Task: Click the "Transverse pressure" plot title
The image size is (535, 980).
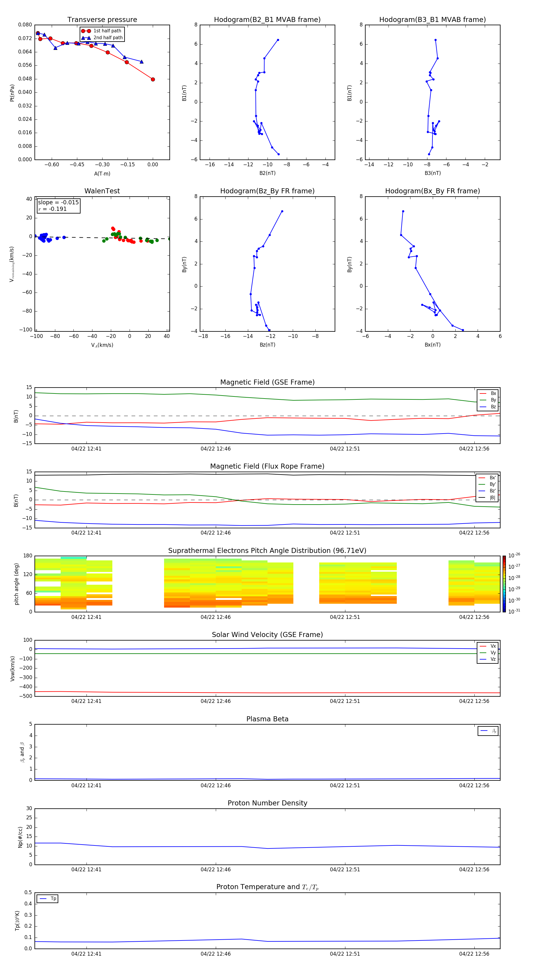Action: click(102, 20)
